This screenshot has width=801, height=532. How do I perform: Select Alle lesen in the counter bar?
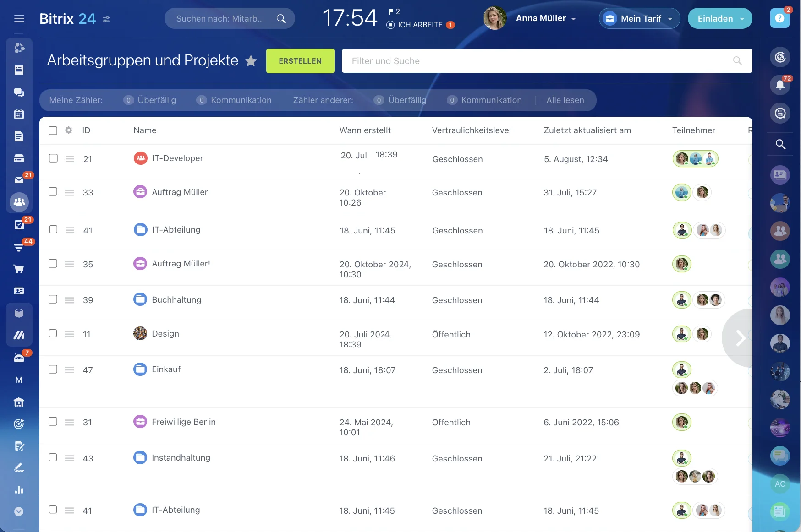(x=565, y=100)
